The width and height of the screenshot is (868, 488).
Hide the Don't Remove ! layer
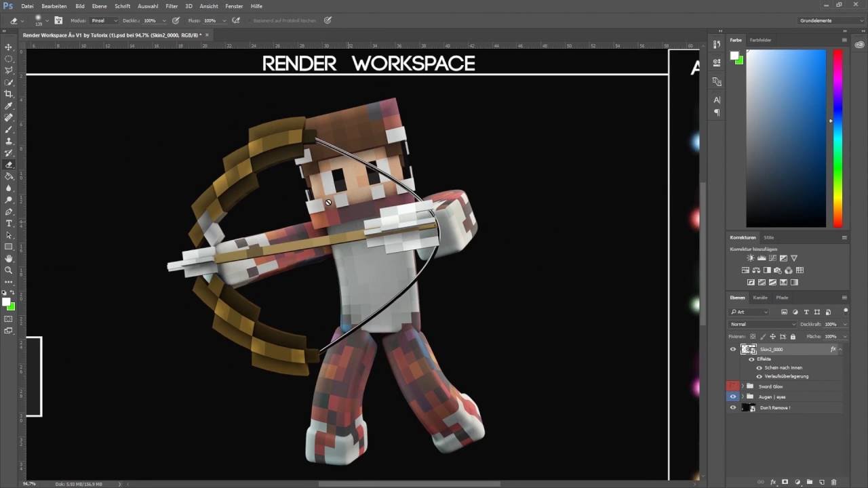pos(733,407)
